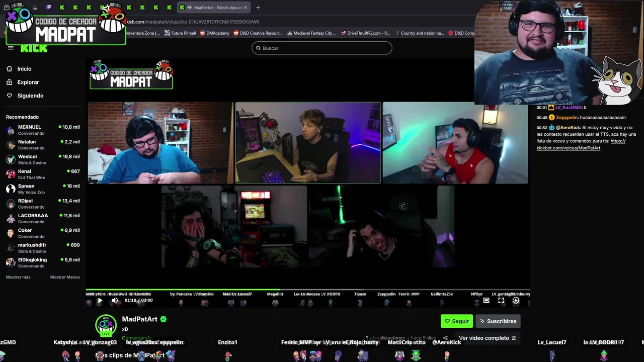Open D&D Creative Resources bookmark

[258, 33]
